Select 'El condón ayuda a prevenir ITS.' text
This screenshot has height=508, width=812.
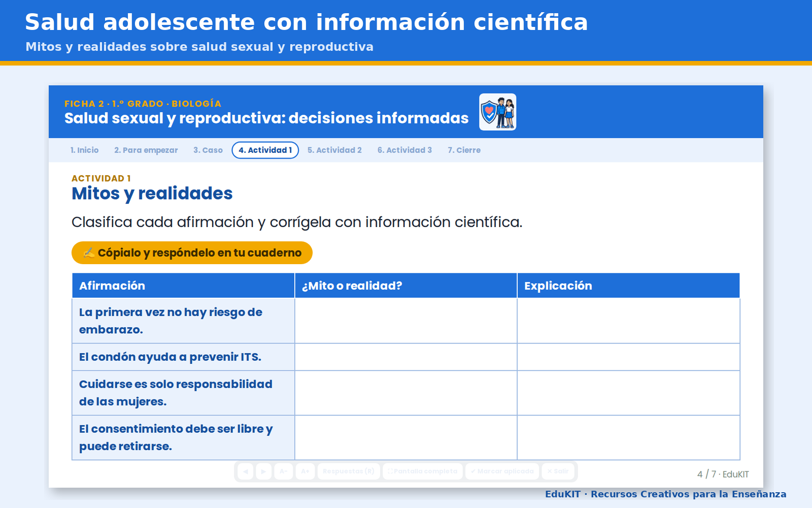pos(170,357)
